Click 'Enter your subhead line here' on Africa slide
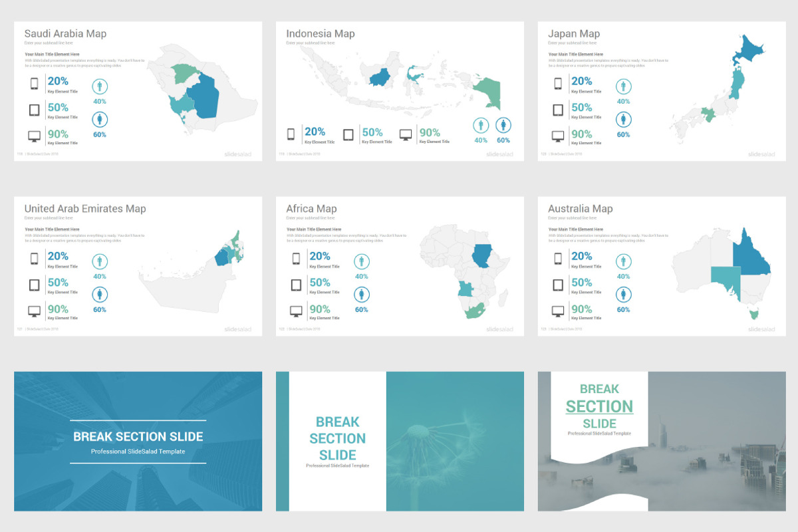798x532 pixels. 311,217
